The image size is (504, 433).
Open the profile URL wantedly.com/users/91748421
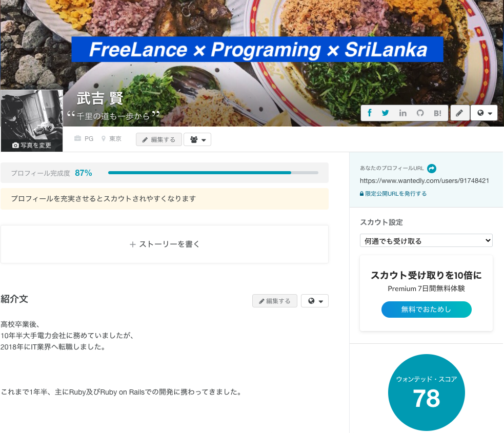425,180
